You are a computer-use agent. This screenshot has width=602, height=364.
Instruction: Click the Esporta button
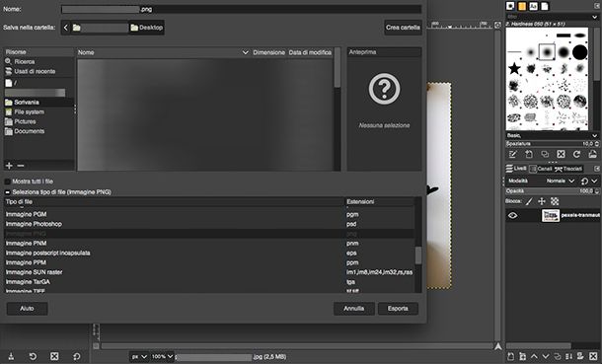[398, 309]
